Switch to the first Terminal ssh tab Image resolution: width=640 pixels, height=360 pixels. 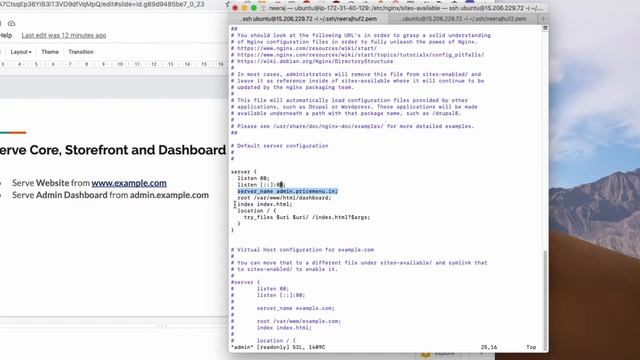point(309,19)
